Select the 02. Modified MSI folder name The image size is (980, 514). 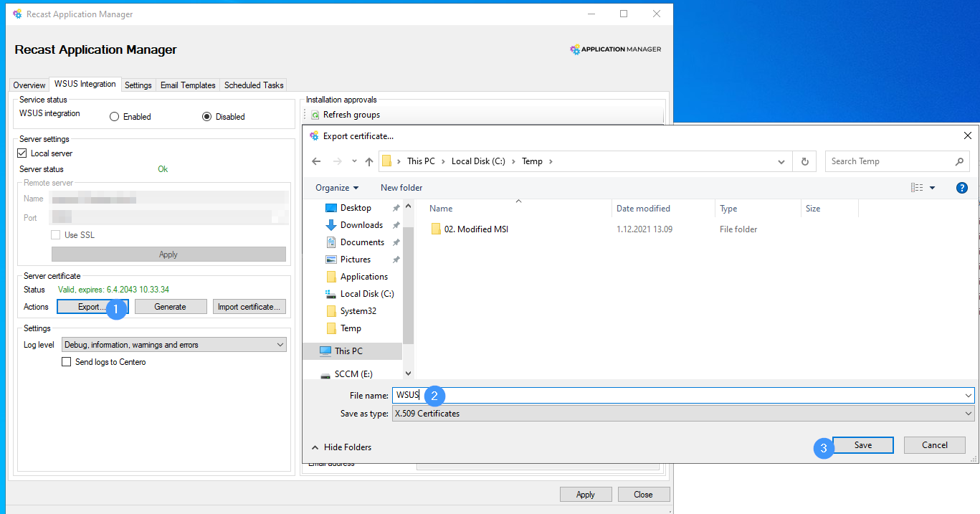476,229
